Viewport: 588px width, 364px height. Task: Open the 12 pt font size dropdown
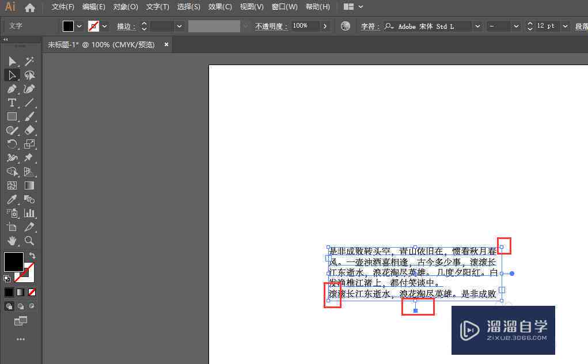(x=565, y=26)
